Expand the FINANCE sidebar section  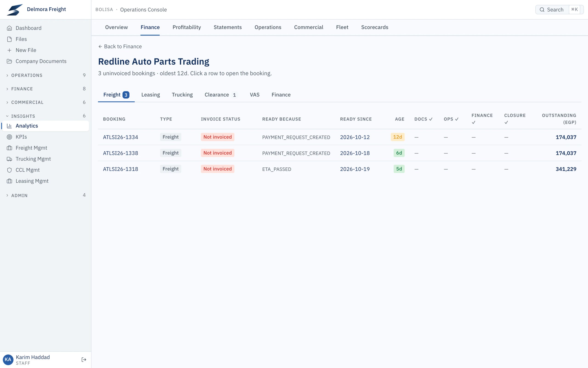point(46,89)
